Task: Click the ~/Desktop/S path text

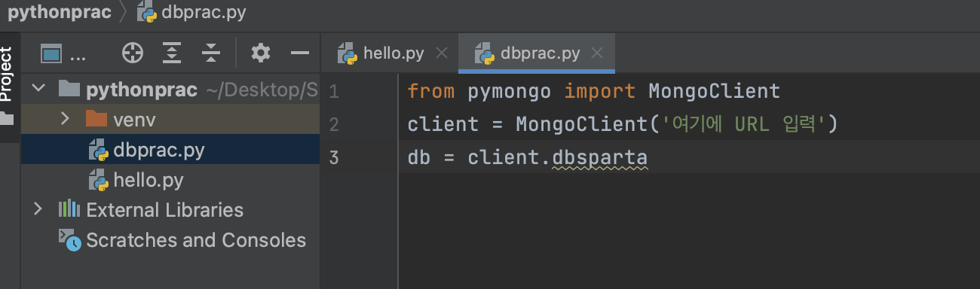Action: coord(262,90)
